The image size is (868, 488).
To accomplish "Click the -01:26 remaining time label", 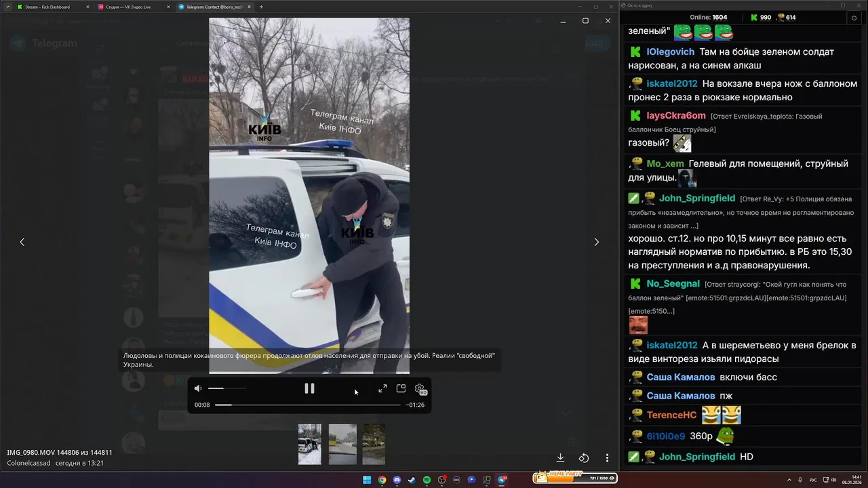I will 415,405.
